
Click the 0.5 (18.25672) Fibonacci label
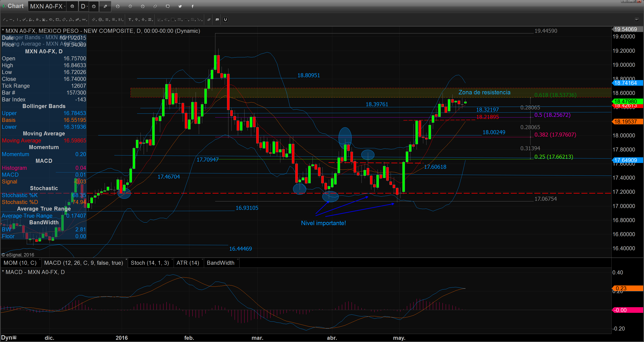552,115
